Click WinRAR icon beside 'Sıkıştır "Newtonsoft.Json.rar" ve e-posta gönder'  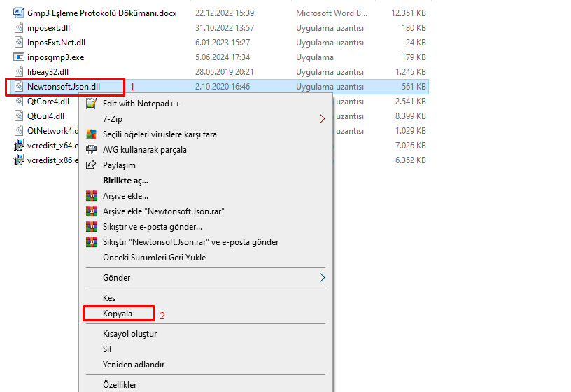pyautogui.click(x=92, y=242)
